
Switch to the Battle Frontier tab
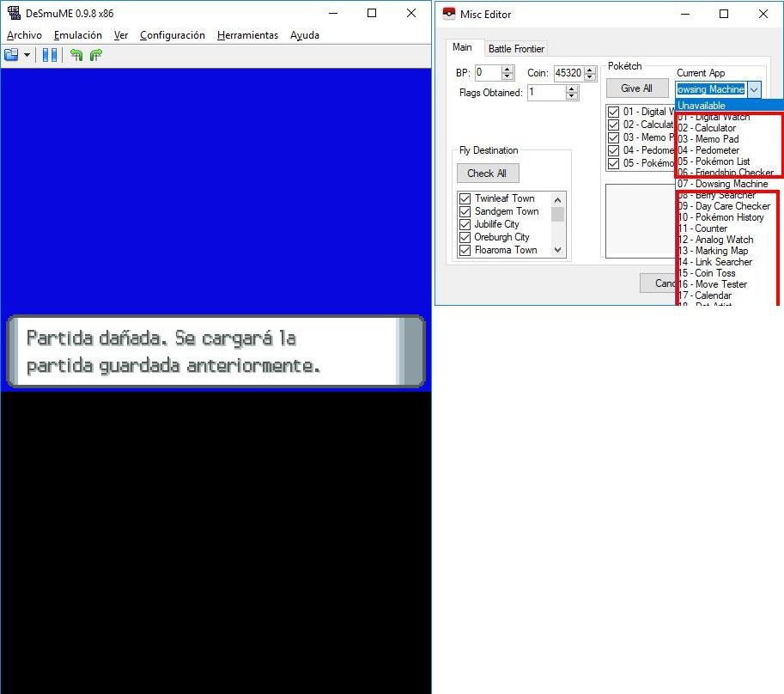coord(515,48)
